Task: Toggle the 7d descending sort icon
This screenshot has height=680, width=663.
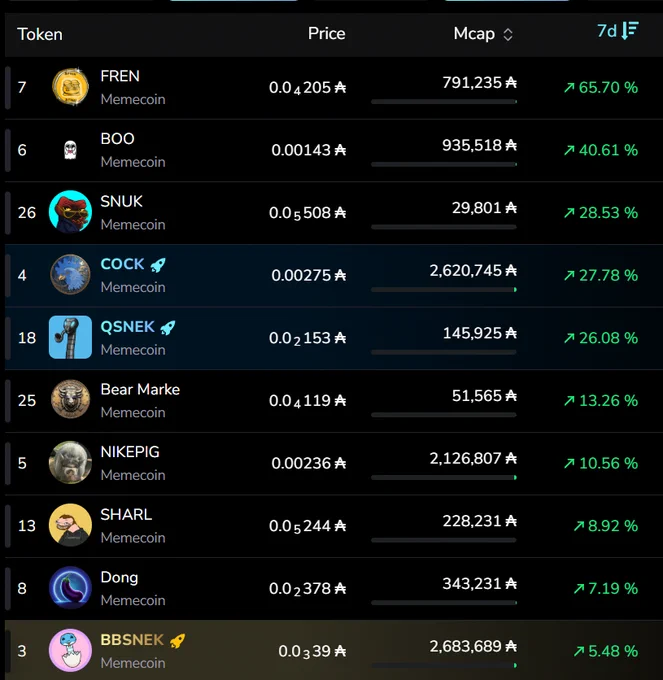Action: click(x=630, y=31)
